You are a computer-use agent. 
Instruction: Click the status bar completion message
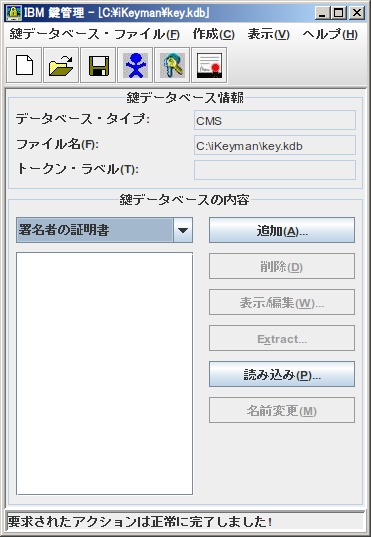140,522
